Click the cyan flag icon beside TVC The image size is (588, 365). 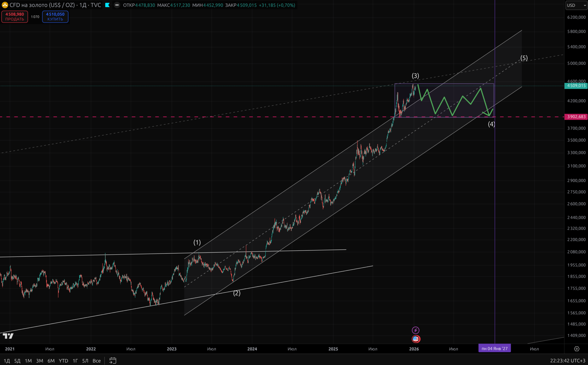pyautogui.click(x=107, y=5)
